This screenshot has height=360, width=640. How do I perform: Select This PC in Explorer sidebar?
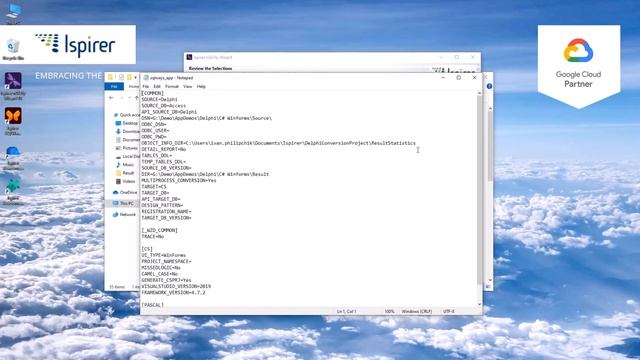coord(123,203)
